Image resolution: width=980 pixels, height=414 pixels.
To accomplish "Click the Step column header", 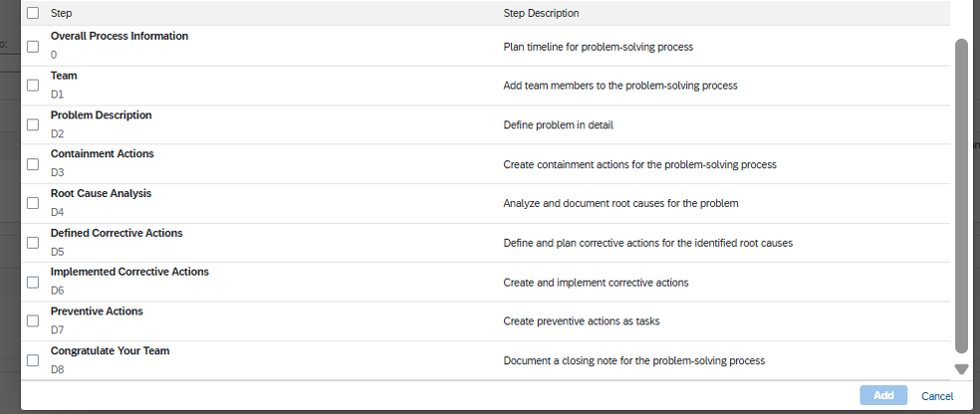I will point(62,13).
